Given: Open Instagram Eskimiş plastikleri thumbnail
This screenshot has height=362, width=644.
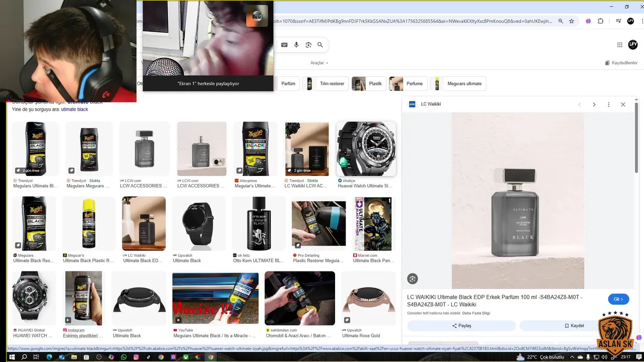Looking at the screenshot, I should point(84,299).
